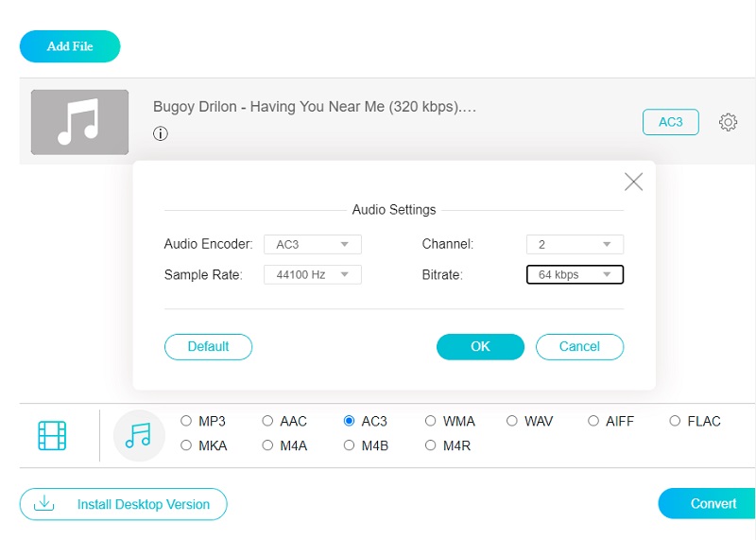Click the gear settings icon beside AC3
756x540 pixels.
point(728,122)
